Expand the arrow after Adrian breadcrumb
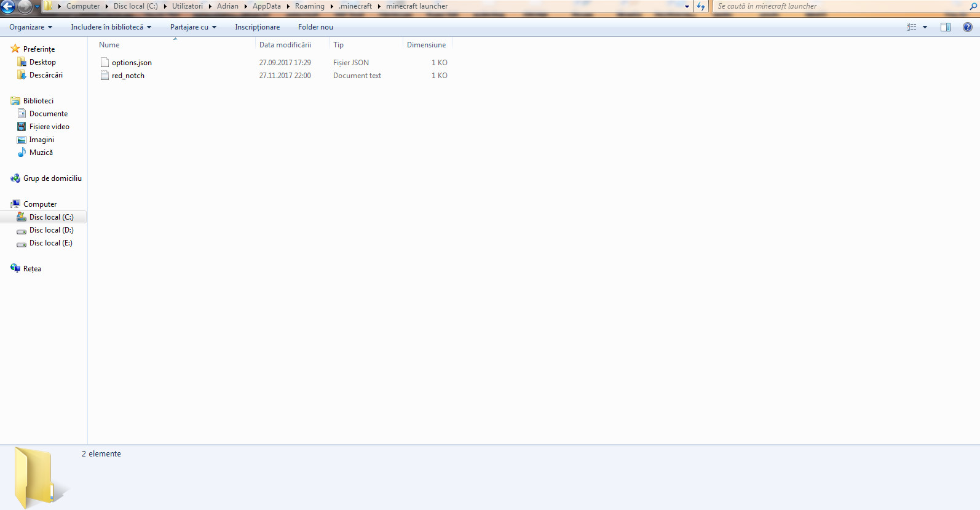Image resolution: width=980 pixels, height=510 pixels. [x=245, y=6]
